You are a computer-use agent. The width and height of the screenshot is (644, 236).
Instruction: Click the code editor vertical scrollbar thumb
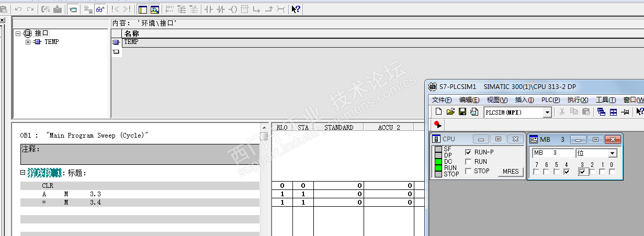pyautogui.click(x=264, y=136)
